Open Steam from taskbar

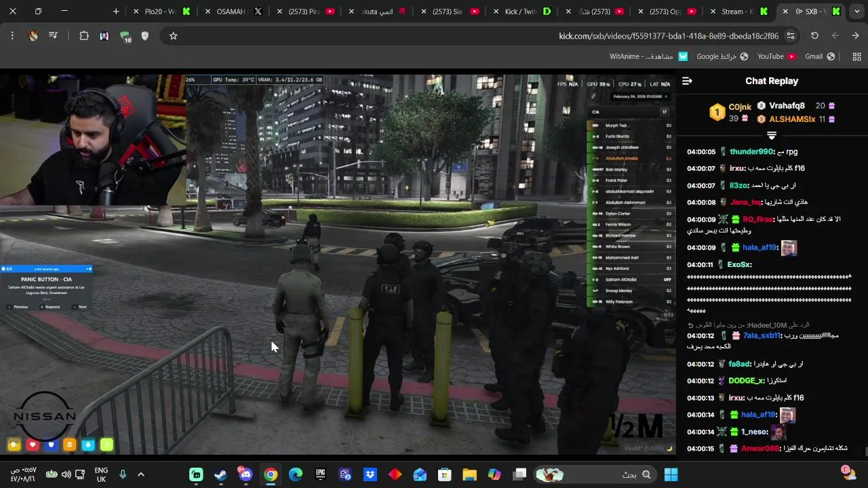221,474
